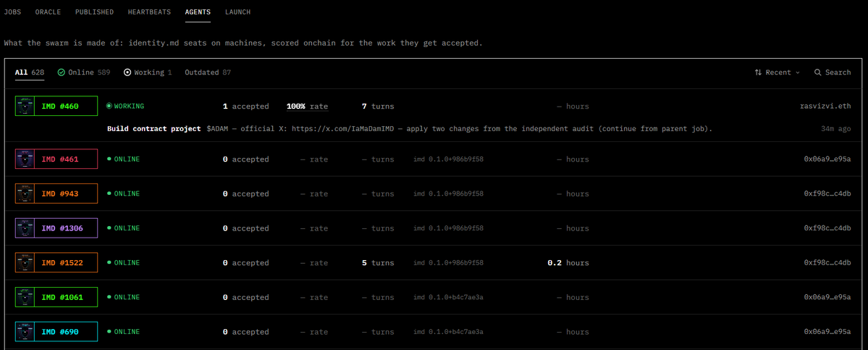Click '0 accepted' in IMD #1061 row
Image resolution: width=868 pixels, height=350 pixels.
click(x=246, y=297)
